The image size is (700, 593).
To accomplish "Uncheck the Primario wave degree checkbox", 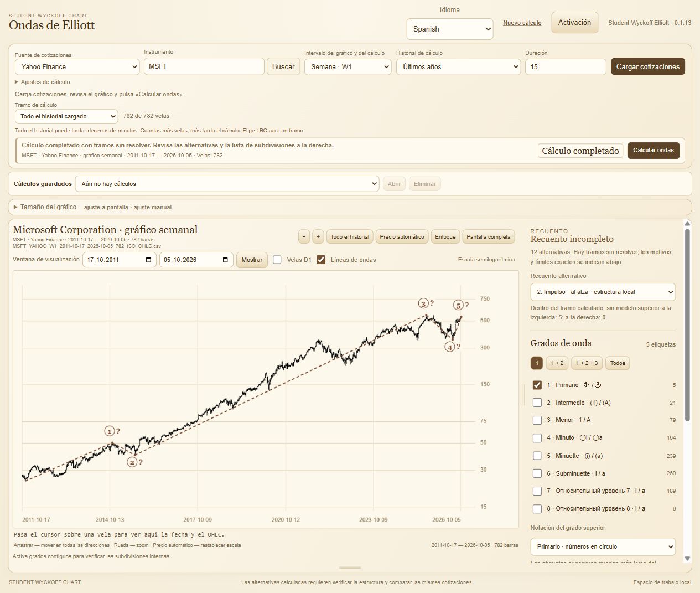I will [537, 385].
